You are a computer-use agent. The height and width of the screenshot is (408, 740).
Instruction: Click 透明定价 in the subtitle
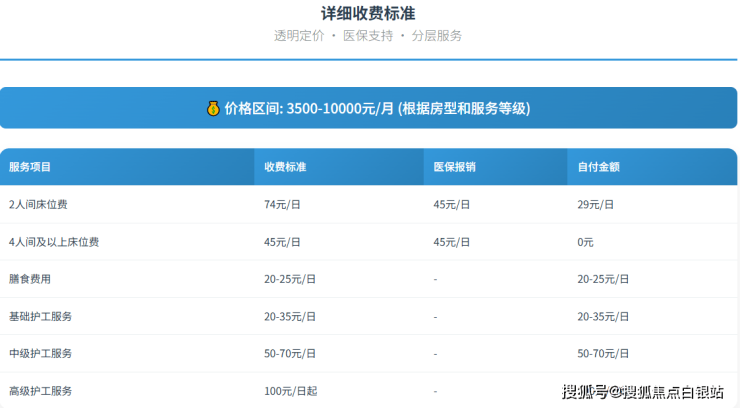click(299, 35)
